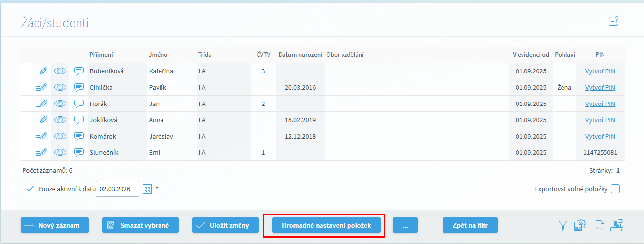
Task: Toggle the 'Pouze aktivní k datu' checkbox
Action: click(x=30, y=189)
